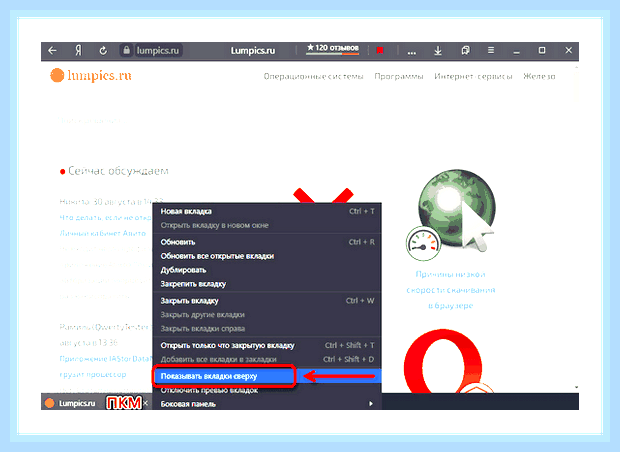Click the red bookmark icon
The width and height of the screenshot is (620, 452).
(x=380, y=51)
